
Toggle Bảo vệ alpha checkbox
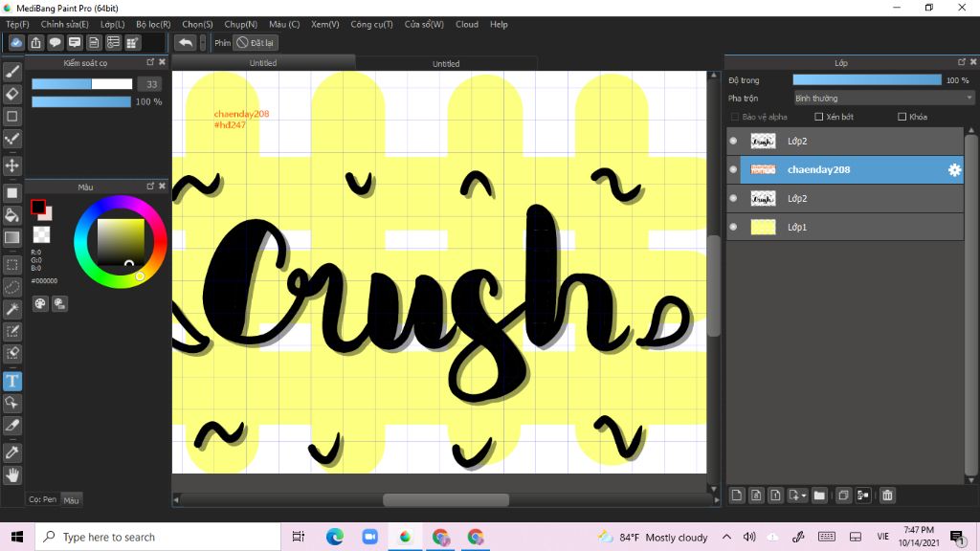(735, 117)
